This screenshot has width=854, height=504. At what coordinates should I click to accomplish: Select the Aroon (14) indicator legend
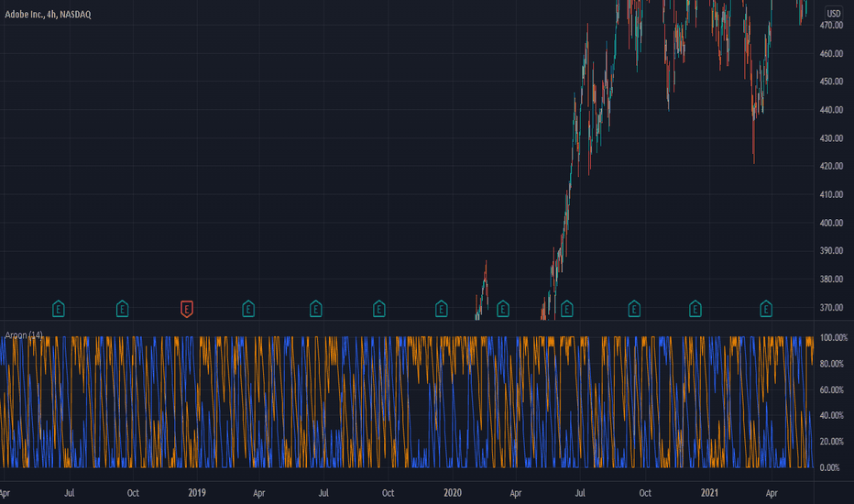click(x=24, y=335)
